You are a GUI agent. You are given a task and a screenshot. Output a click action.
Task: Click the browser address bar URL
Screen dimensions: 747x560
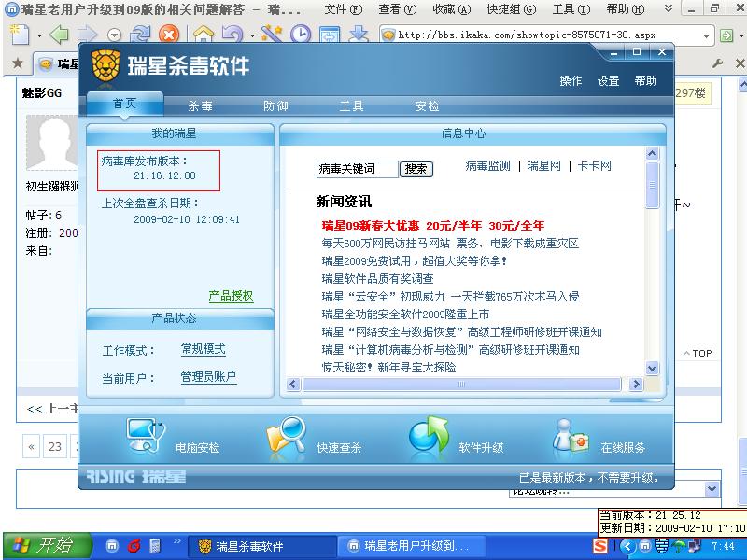[527, 35]
